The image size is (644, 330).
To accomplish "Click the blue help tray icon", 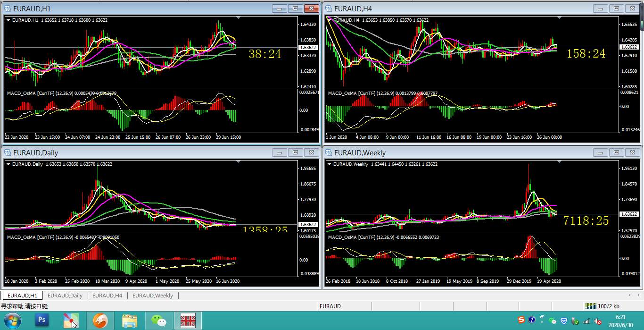I will coord(532,320).
